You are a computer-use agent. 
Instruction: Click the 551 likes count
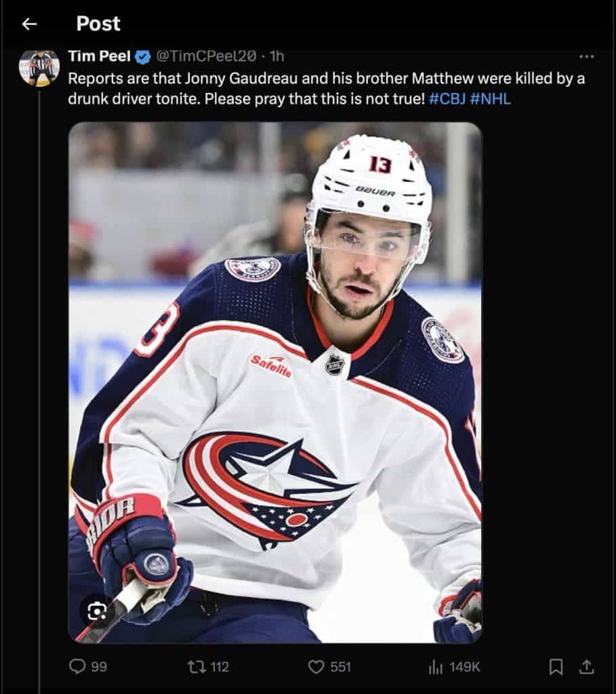point(340,667)
